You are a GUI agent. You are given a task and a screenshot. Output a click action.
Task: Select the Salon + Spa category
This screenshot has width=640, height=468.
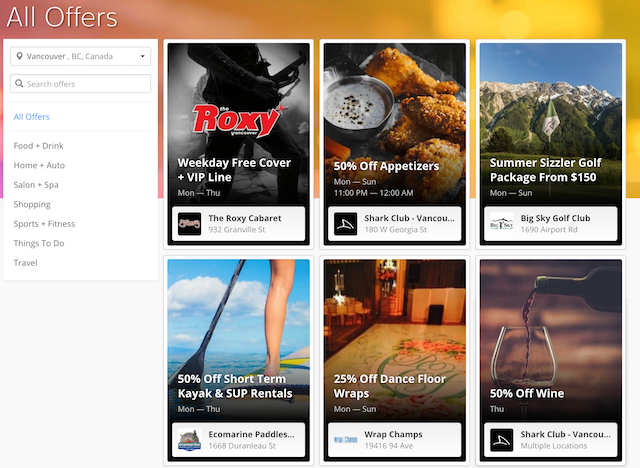36,185
